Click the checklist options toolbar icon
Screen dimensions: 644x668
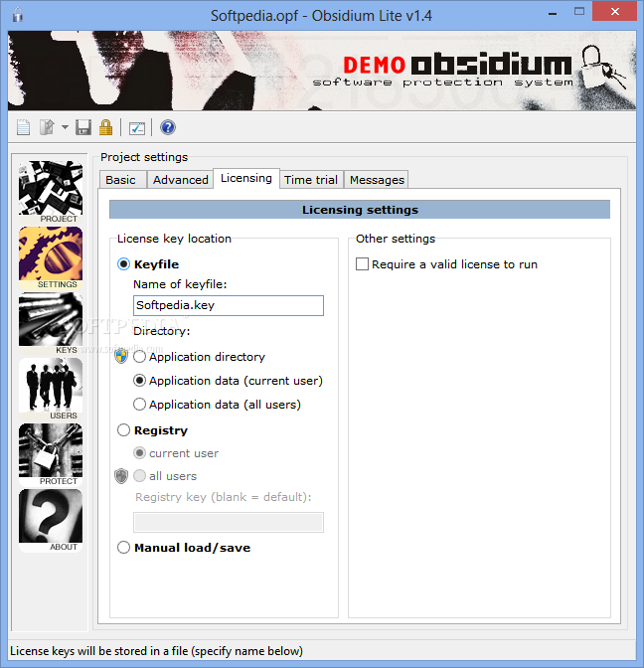click(137, 128)
